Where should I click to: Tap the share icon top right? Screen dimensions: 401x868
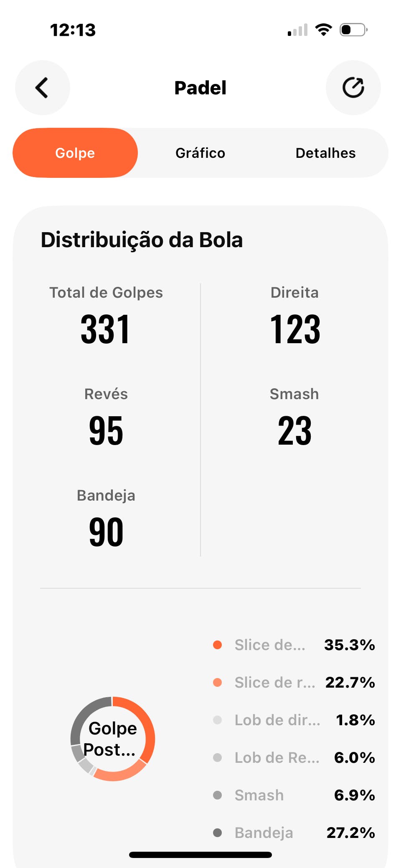[353, 88]
